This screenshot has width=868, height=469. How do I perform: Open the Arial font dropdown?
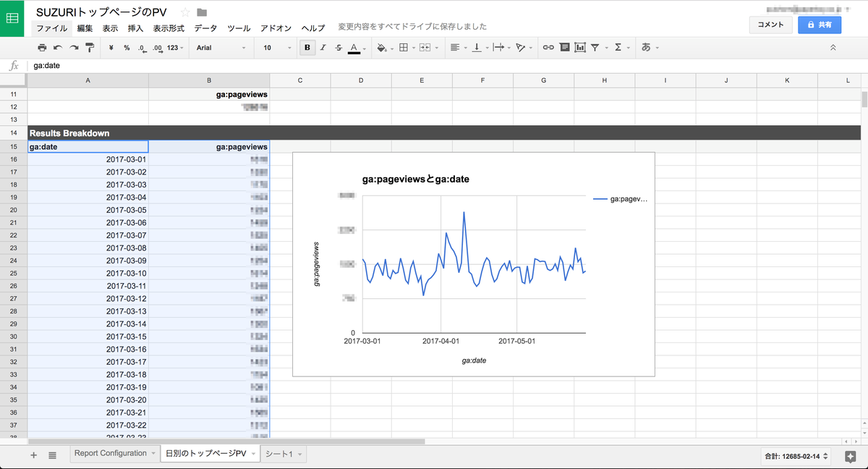[221, 48]
